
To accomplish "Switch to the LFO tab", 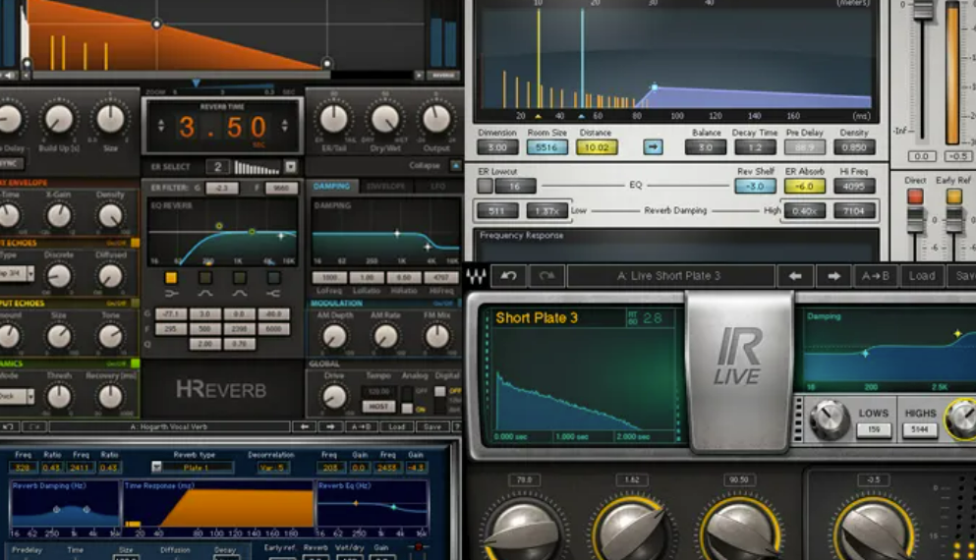I will 437,186.
